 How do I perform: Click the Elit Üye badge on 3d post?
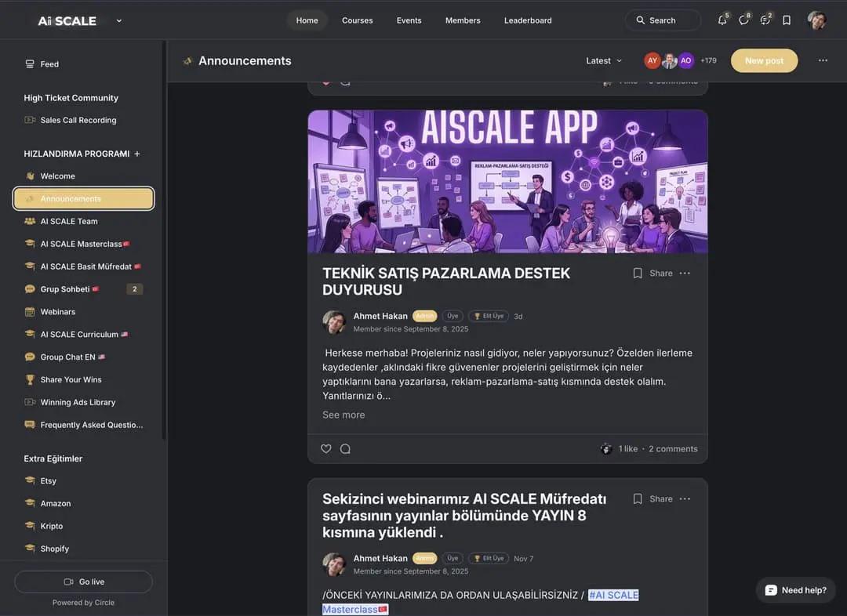coord(489,317)
